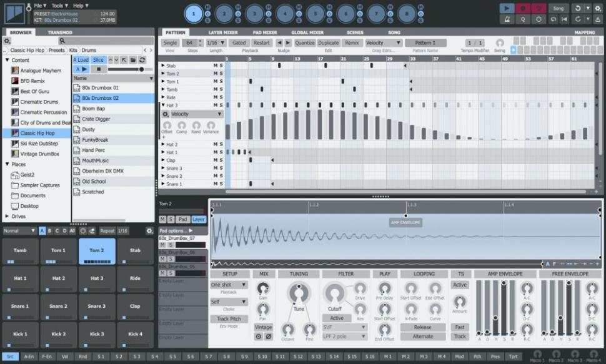
Task: Open the 1/16 step length dropdown
Action: (215, 43)
